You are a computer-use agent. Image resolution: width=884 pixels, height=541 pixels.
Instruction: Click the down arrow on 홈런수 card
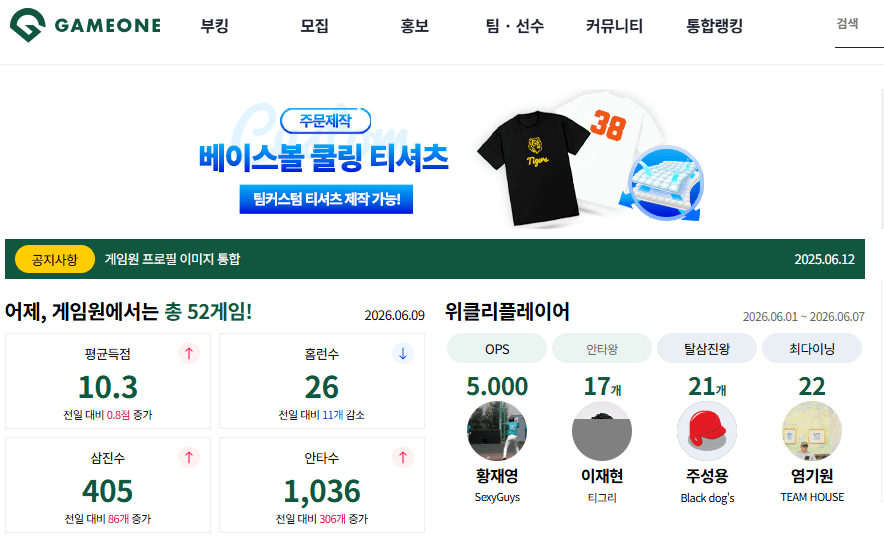tap(403, 353)
